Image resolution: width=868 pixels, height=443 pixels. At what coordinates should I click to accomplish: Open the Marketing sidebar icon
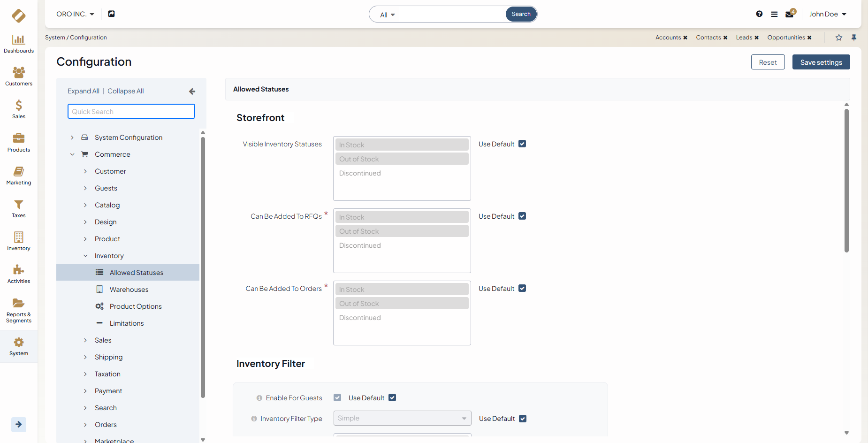click(19, 172)
